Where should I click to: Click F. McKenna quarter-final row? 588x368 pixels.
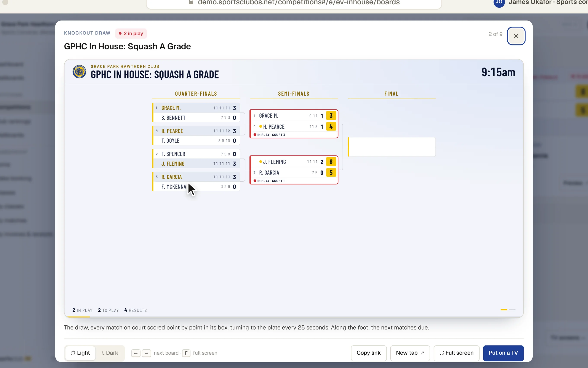[x=196, y=186]
